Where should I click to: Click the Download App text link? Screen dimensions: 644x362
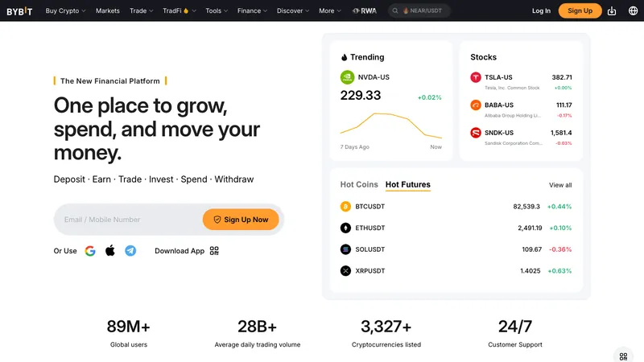[180, 251]
